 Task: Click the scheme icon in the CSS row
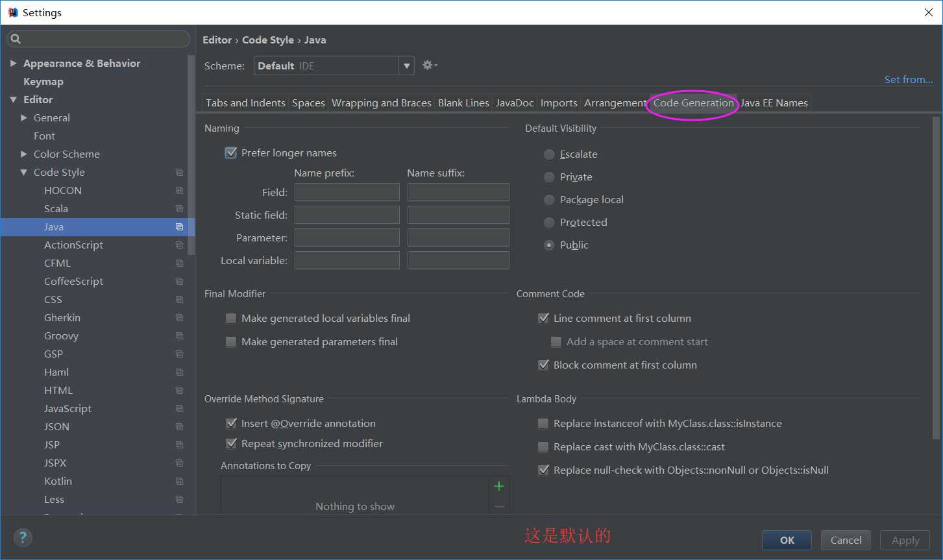(180, 299)
